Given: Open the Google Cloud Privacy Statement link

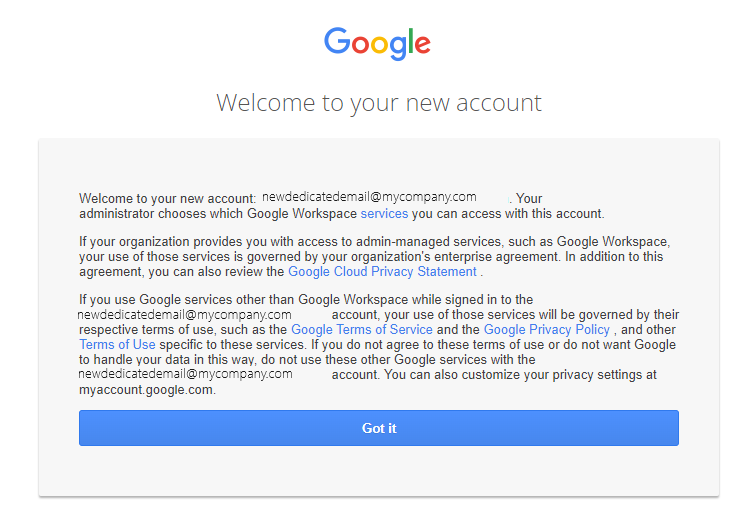Looking at the screenshot, I should 382,272.
